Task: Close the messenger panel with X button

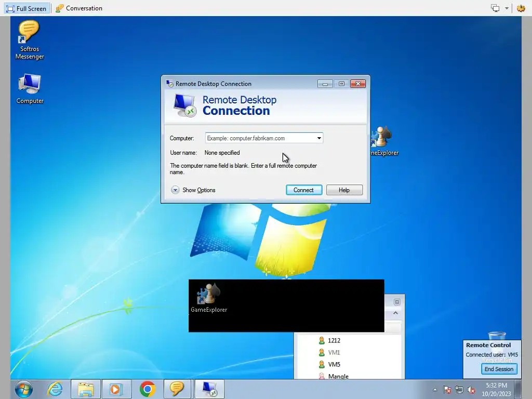Action: pos(396,302)
